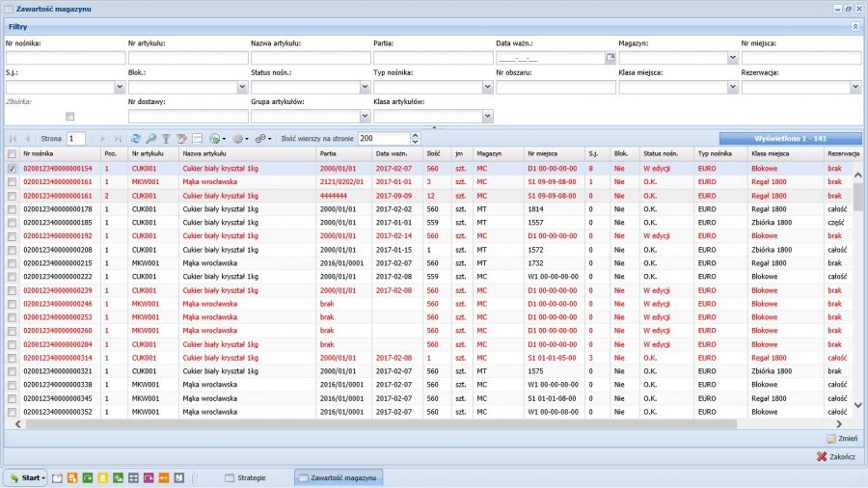Viewport: 868px width, 488px height.
Task: Click the white panel icon after the eraser
Action: pos(197,139)
